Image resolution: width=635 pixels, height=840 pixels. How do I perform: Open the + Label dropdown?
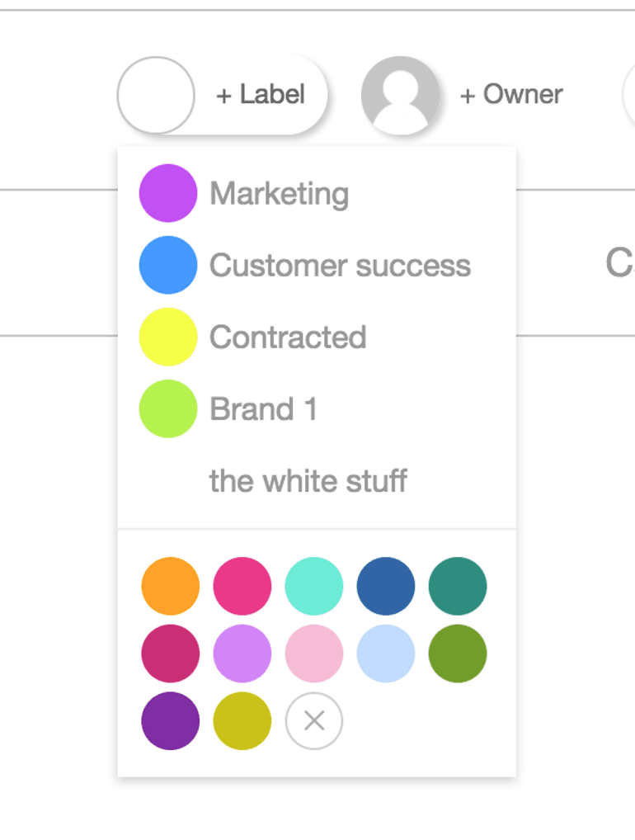(260, 95)
